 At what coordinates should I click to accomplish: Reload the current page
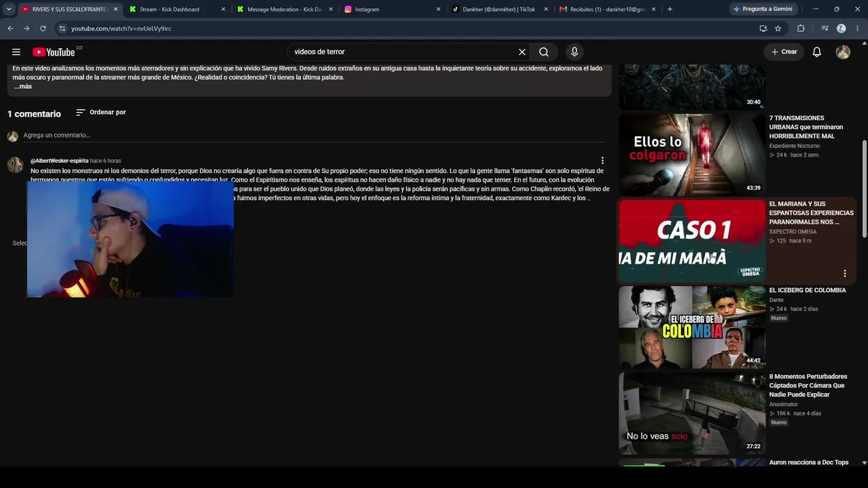pyautogui.click(x=43, y=28)
